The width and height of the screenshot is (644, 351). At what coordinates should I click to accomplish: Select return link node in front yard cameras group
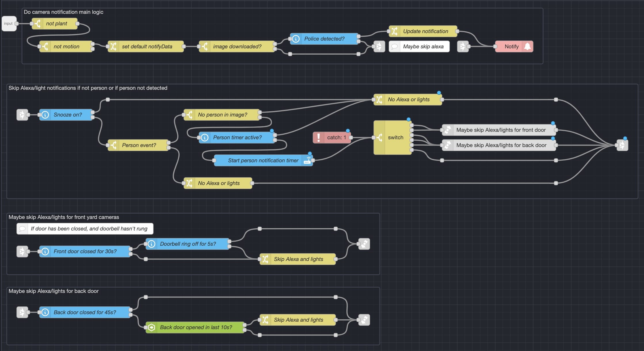364,244
